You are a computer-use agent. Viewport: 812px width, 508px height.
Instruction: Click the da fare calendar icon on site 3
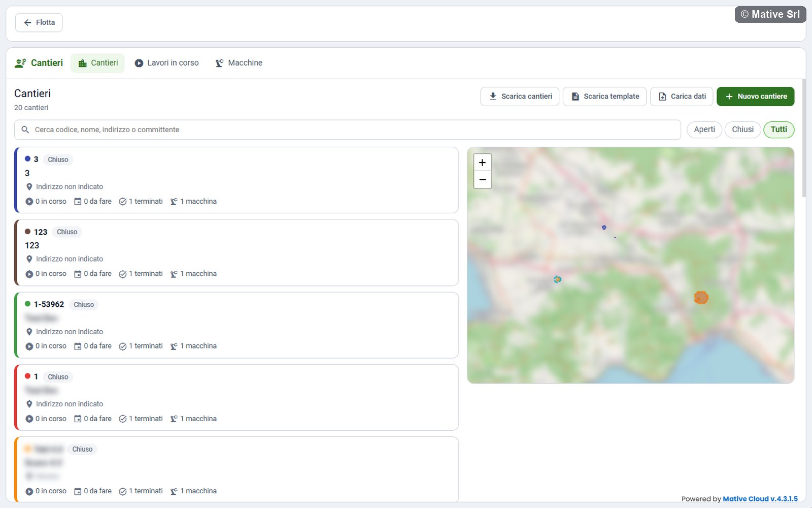tap(78, 202)
